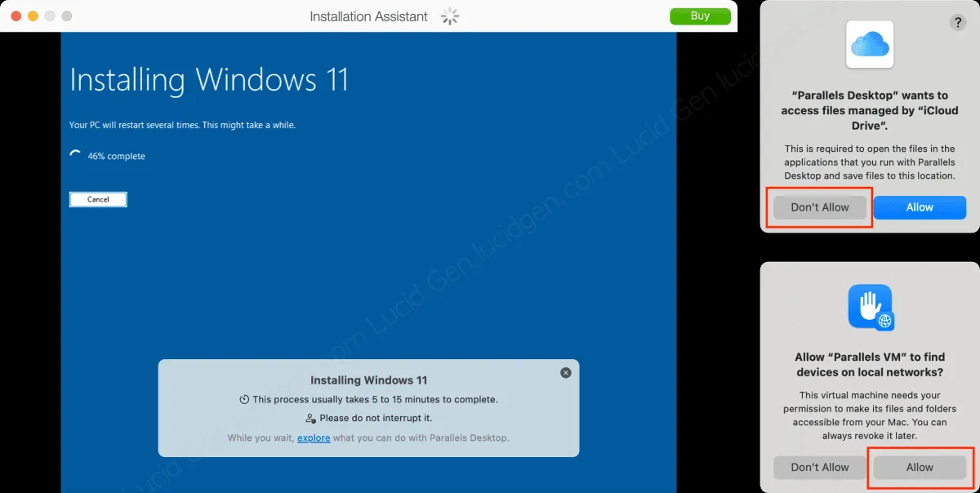Viewport: 980px width, 493px height.
Task: Cancel the Windows 11 installation
Action: tap(98, 199)
